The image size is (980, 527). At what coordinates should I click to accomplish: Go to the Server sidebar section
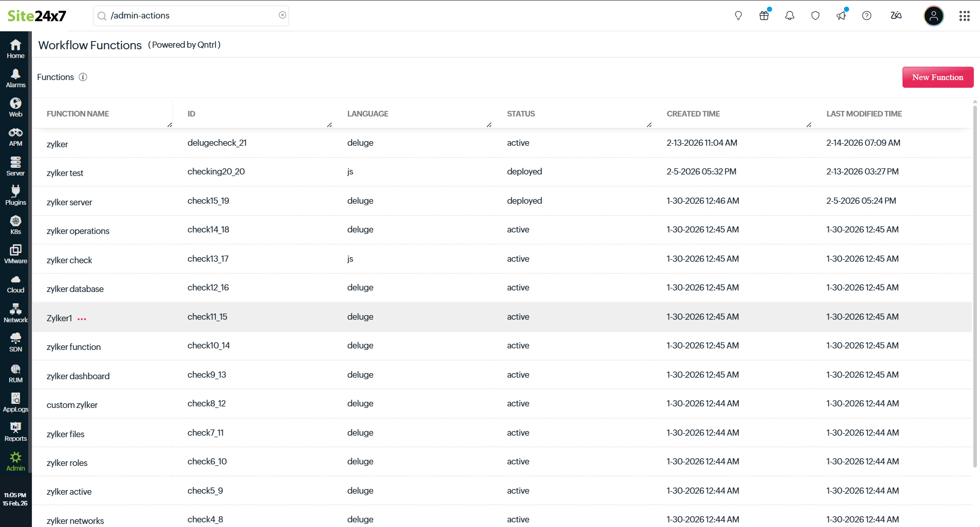[x=15, y=166]
